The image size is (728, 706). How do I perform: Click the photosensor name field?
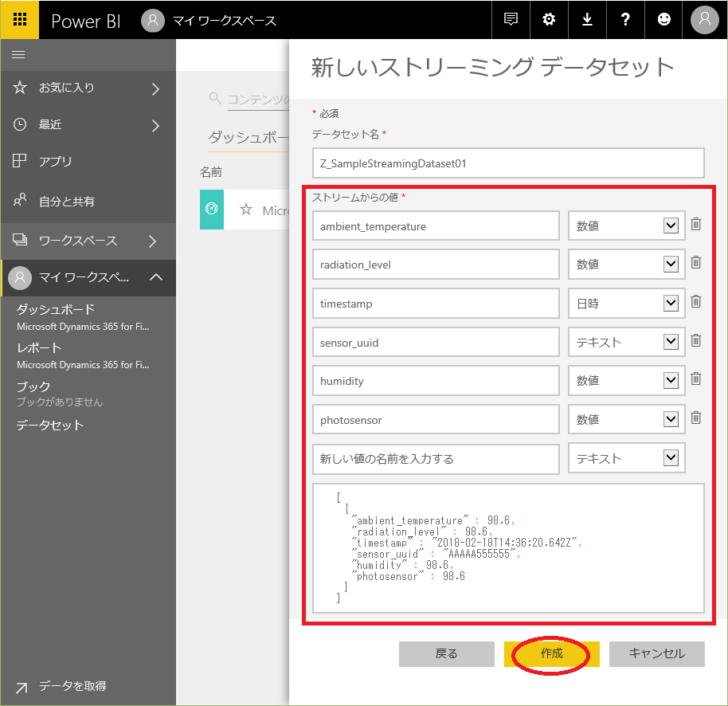436,419
